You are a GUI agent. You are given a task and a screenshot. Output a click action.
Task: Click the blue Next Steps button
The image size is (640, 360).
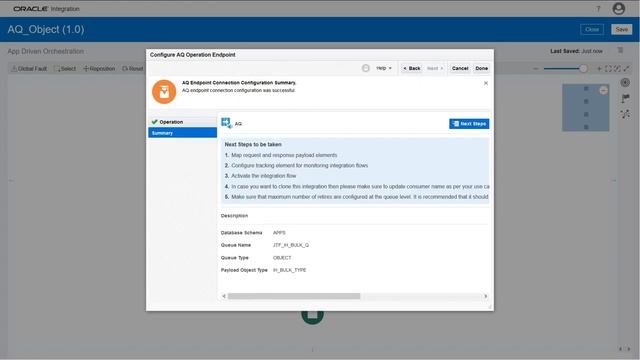click(469, 124)
